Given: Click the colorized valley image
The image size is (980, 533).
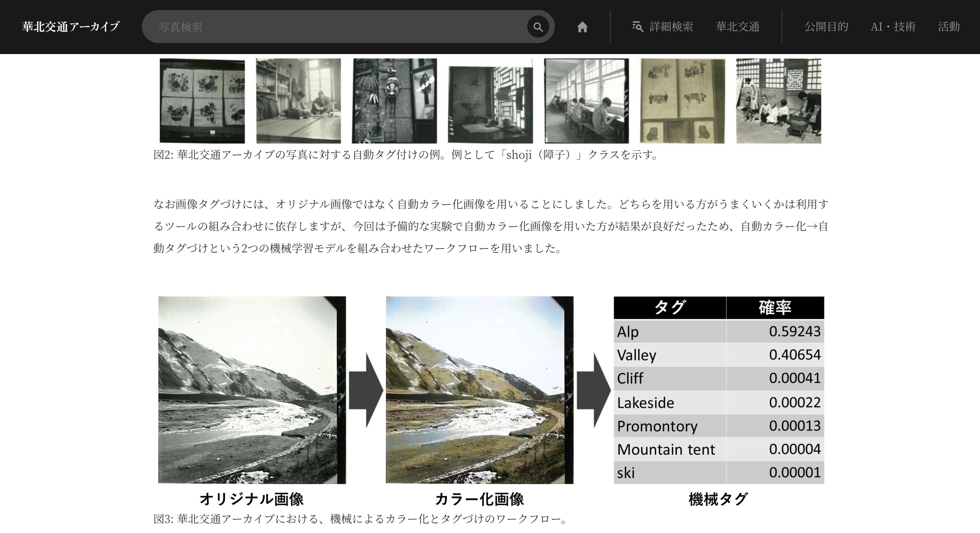Looking at the screenshot, I should tap(479, 390).
